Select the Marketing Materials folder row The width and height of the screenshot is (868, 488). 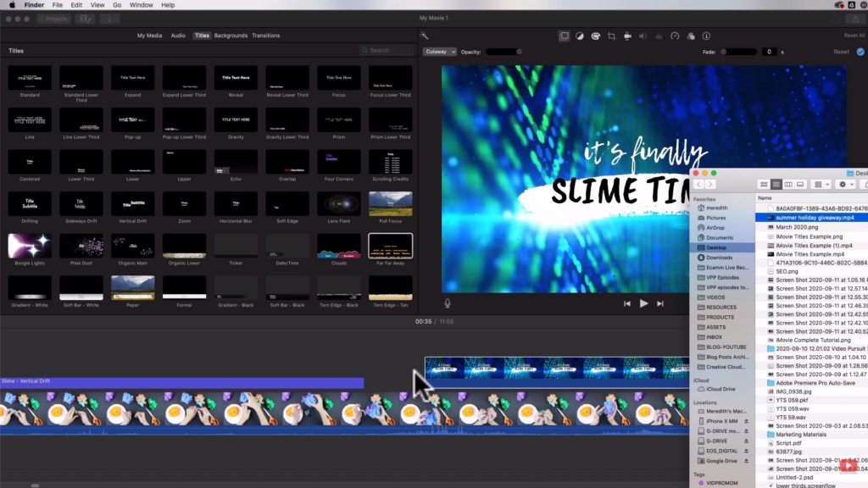coord(812,435)
